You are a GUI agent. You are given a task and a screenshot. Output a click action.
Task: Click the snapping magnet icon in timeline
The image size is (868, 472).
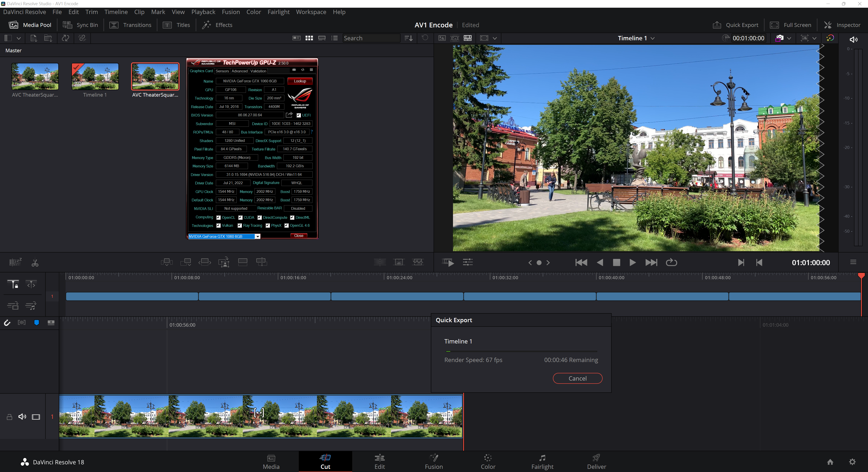click(x=7, y=323)
